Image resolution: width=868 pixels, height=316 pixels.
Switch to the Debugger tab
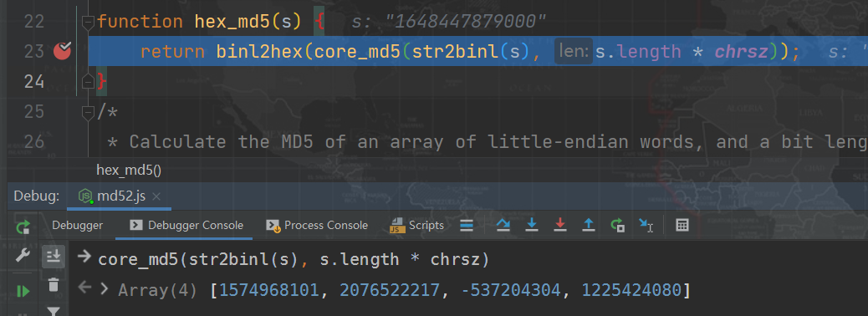pyautogui.click(x=78, y=225)
